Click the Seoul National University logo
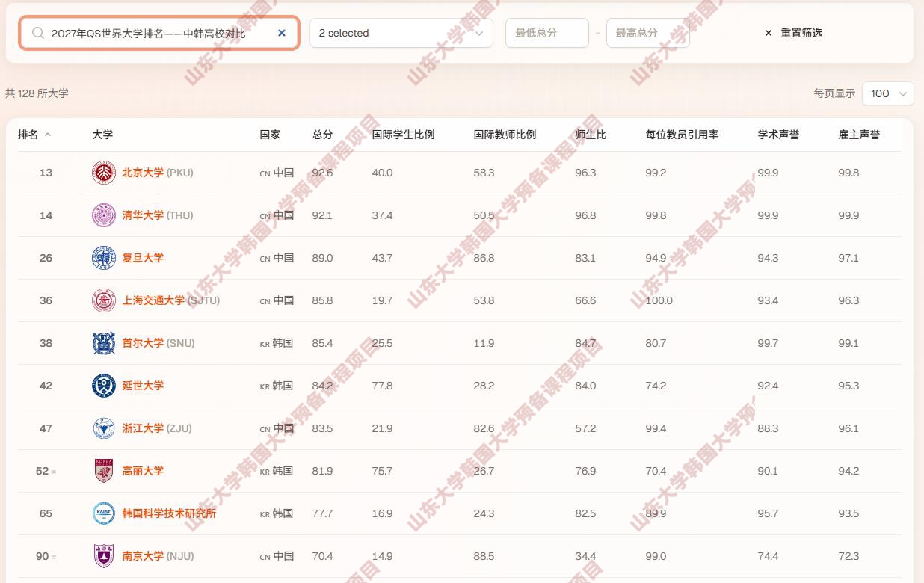This screenshot has height=583, width=924. coord(104,343)
